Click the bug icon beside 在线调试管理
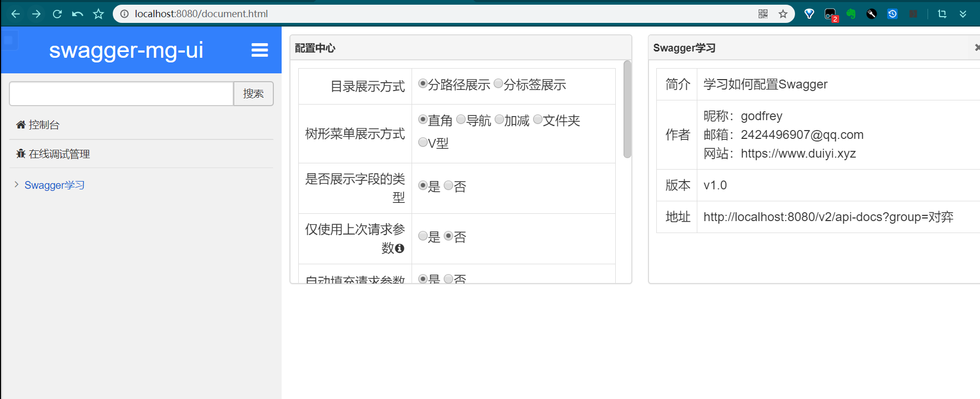The height and width of the screenshot is (399, 980). point(21,153)
